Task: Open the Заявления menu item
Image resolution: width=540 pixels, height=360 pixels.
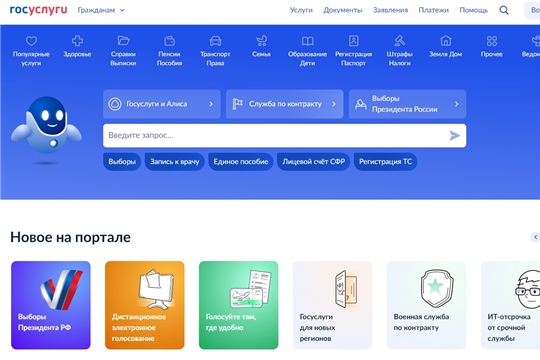Action: coord(390,10)
